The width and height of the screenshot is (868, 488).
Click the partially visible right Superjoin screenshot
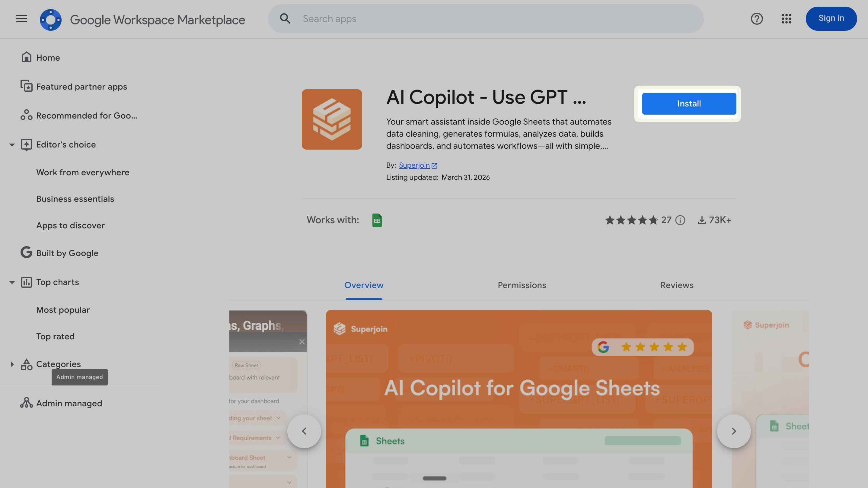pyautogui.click(x=770, y=399)
